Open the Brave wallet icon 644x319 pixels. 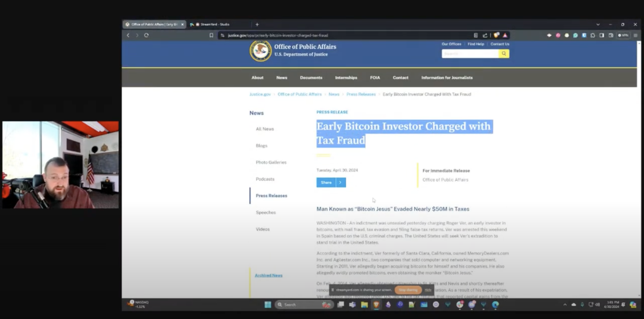pos(611,35)
